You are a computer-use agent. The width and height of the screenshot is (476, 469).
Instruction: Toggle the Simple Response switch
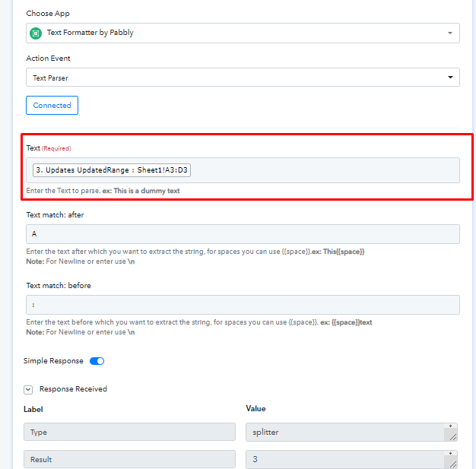click(x=97, y=361)
